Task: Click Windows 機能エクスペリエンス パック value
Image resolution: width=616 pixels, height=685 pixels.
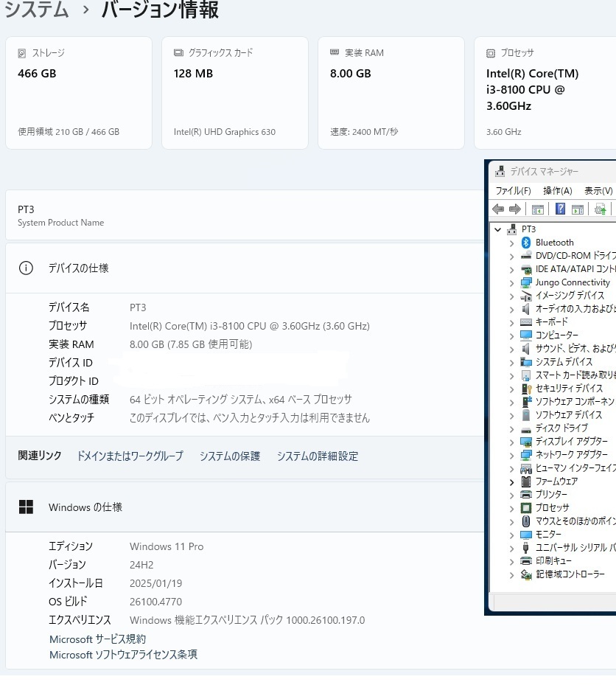Action: tap(247, 620)
